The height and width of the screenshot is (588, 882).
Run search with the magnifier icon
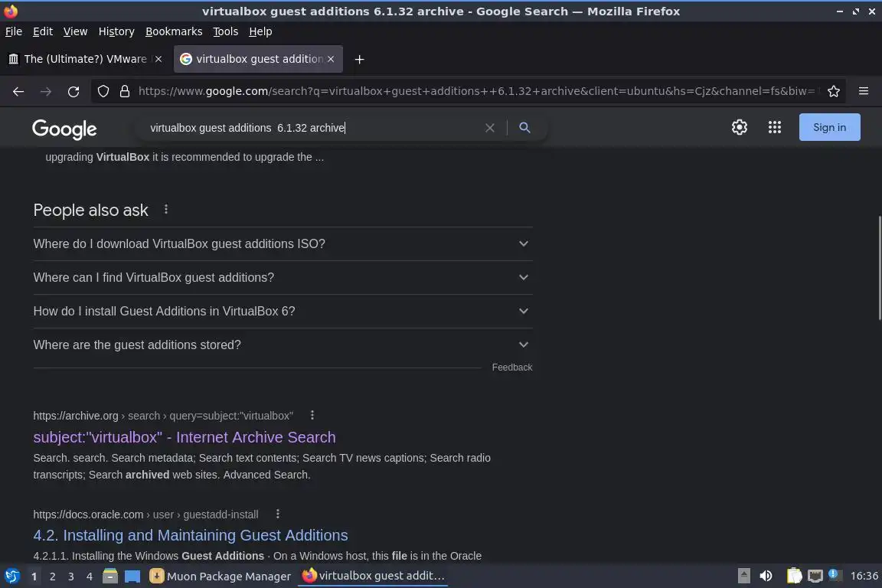(524, 128)
